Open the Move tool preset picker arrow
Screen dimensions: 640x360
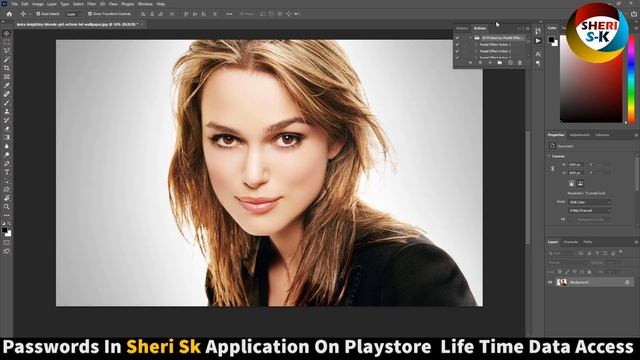point(30,14)
